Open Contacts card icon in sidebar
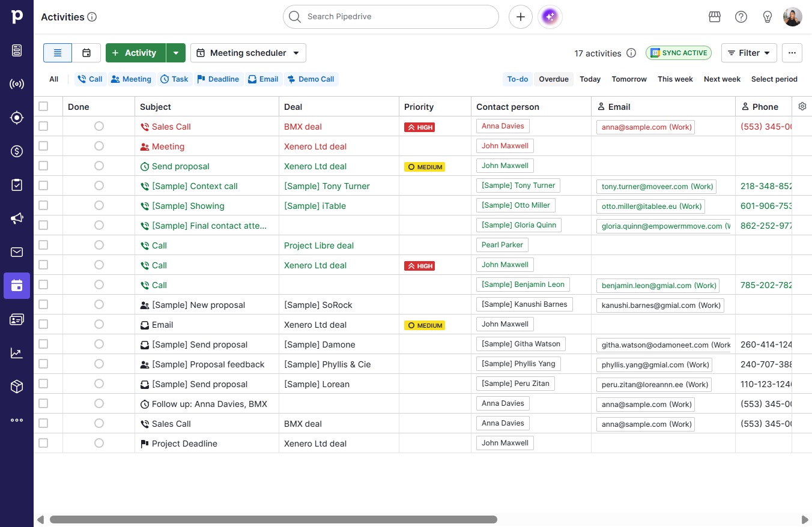812x527 pixels. click(x=17, y=319)
